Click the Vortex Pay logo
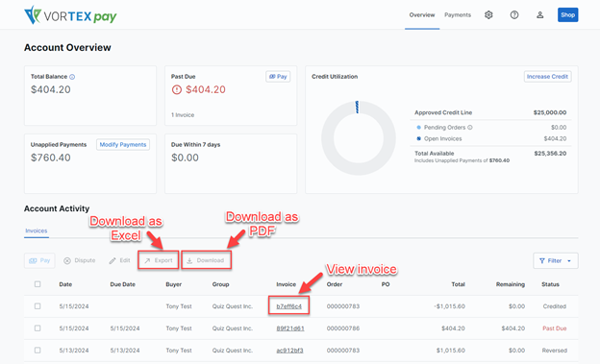The height and width of the screenshot is (364, 600). tap(70, 15)
